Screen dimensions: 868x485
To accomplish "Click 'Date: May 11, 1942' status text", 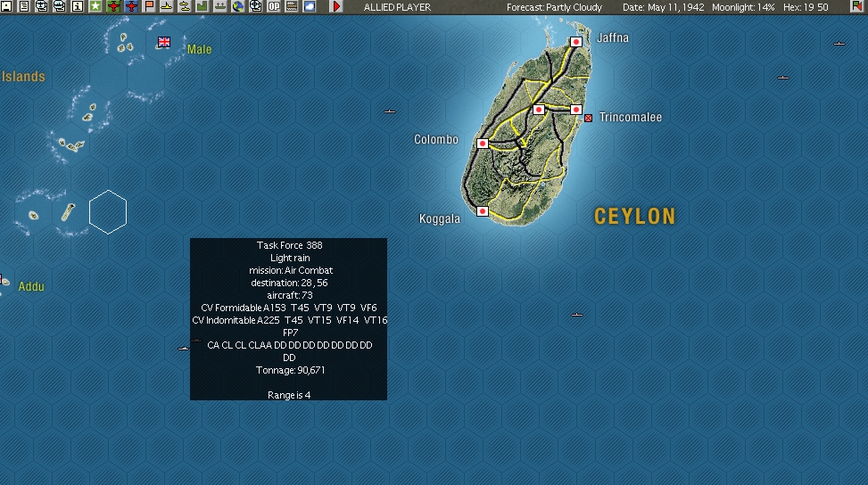I will pyautogui.click(x=663, y=7).
